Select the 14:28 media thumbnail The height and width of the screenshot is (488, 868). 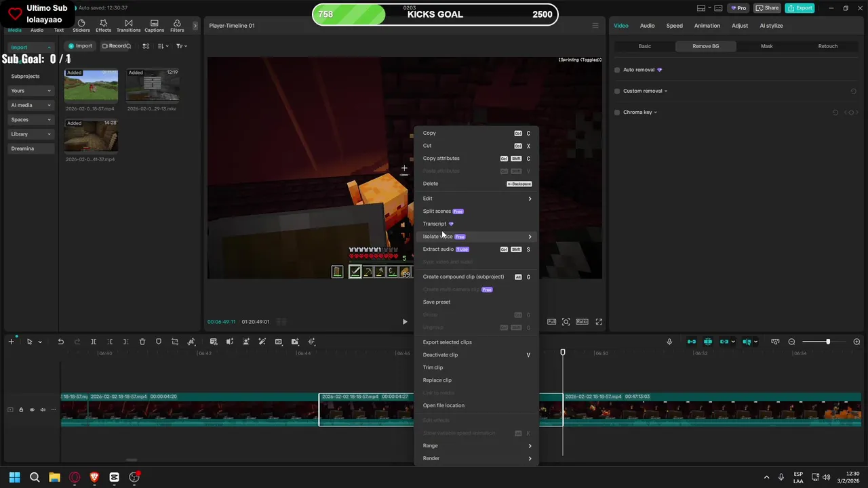tap(91, 136)
